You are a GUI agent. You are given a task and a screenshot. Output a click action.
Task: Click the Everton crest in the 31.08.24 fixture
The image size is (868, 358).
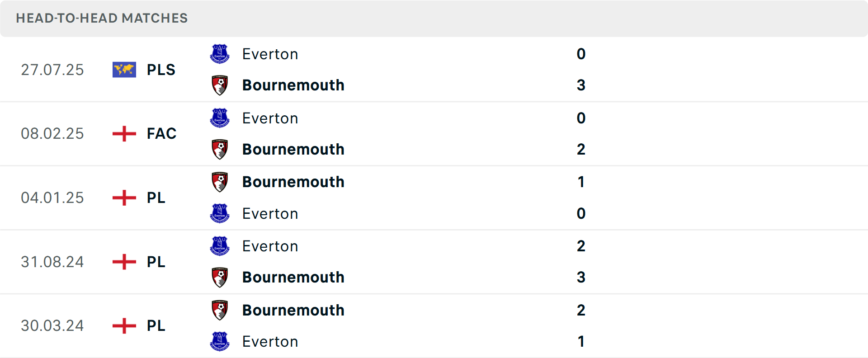[x=220, y=246]
